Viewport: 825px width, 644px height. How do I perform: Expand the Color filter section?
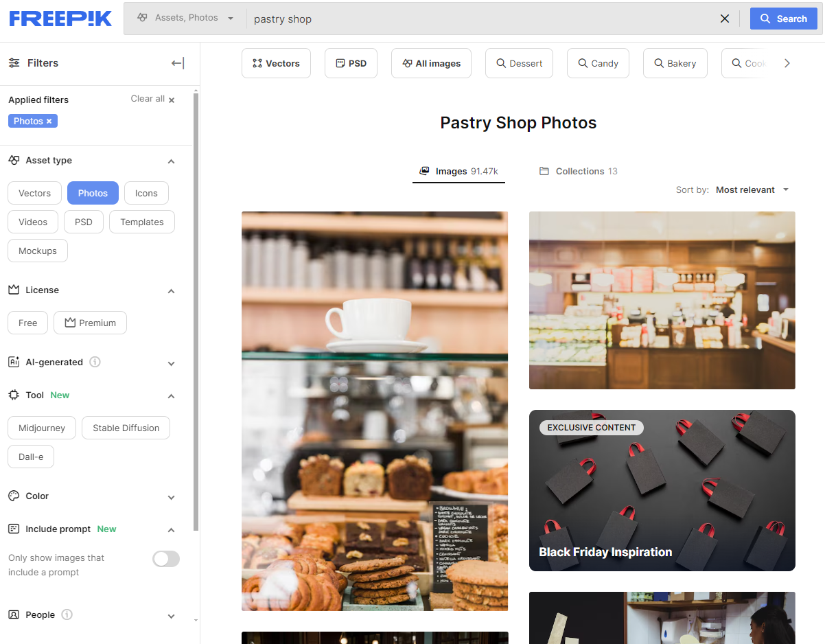point(170,497)
